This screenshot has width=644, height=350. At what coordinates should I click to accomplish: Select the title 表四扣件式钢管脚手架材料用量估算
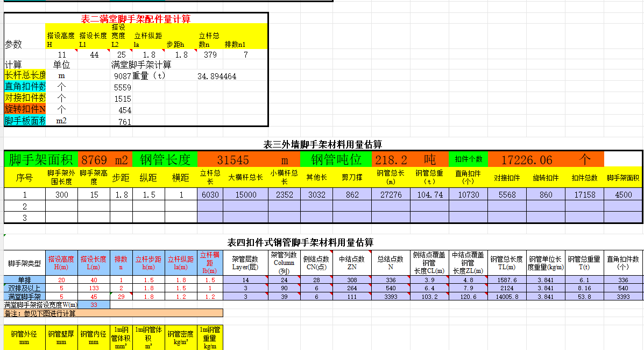(300, 242)
